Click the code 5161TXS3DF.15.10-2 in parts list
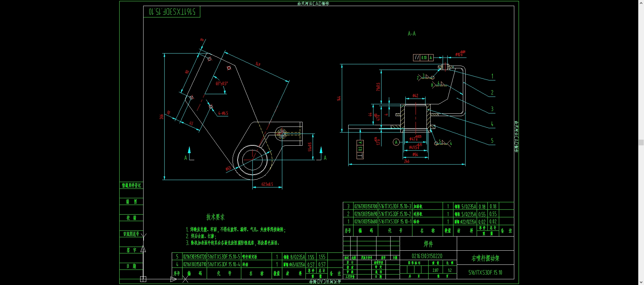 [x=395, y=214]
